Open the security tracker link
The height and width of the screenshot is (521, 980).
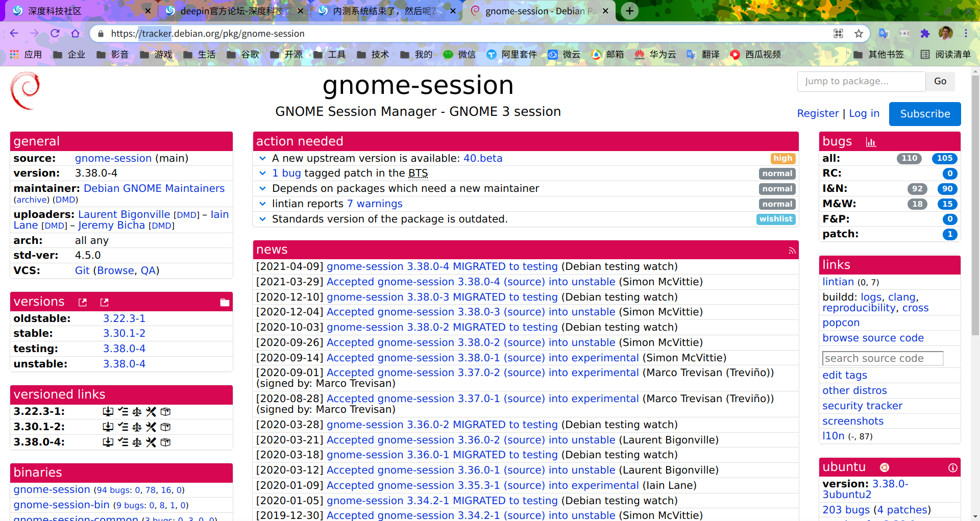click(863, 406)
